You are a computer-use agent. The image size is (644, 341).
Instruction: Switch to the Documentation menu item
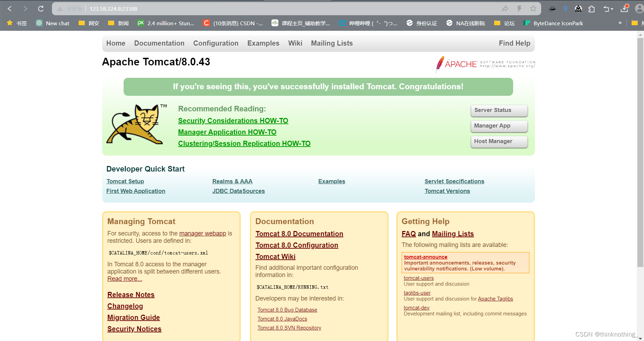click(159, 43)
